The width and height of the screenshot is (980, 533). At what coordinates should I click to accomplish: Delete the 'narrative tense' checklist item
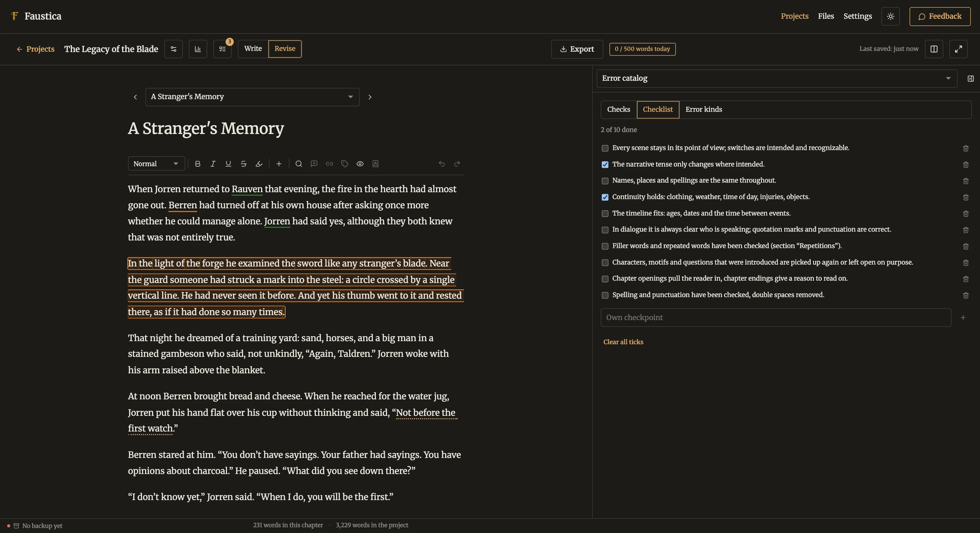(x=966, y=165)
